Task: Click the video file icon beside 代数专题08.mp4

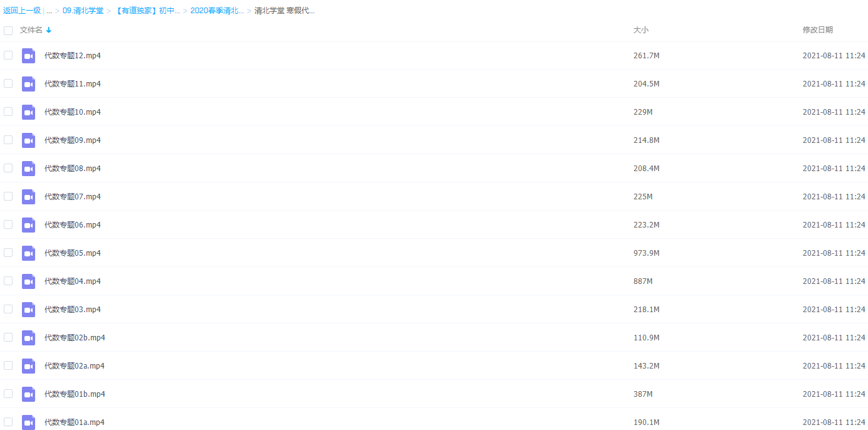Action: 28,169
